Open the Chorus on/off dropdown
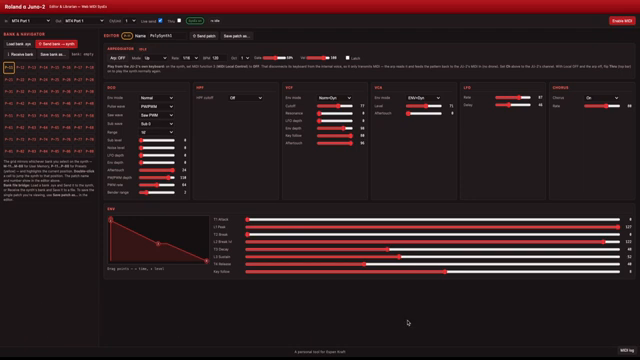Screen dimensions: 640x360 (x=602, y=98)
